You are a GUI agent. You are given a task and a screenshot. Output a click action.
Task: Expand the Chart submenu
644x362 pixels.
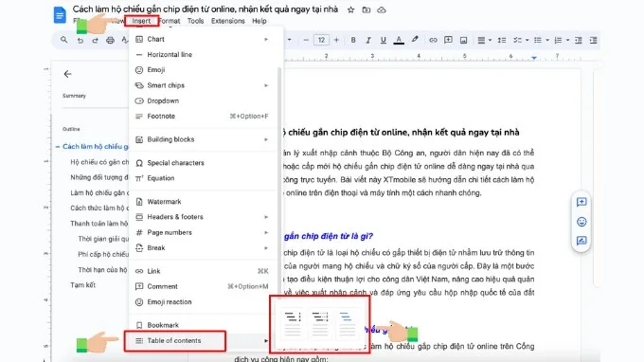click(204, 39)
